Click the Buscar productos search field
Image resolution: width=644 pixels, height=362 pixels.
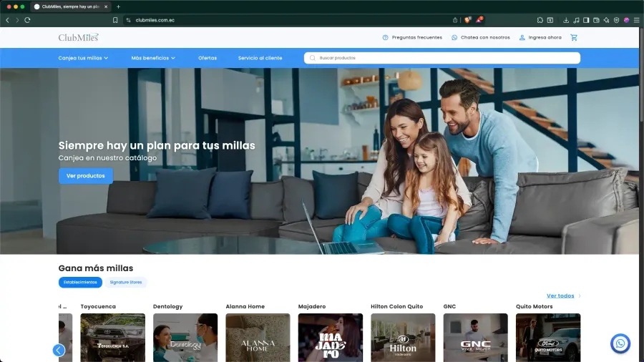(x=444, y=58)
